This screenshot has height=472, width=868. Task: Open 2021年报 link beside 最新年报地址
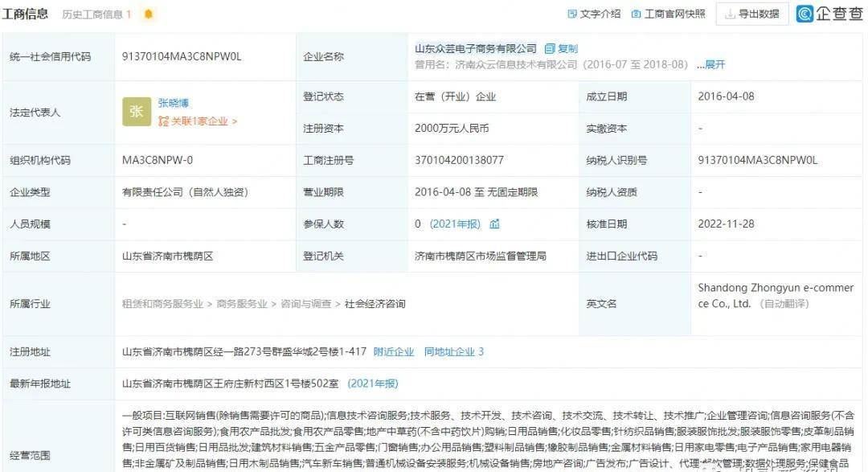[x=373, y=384]
